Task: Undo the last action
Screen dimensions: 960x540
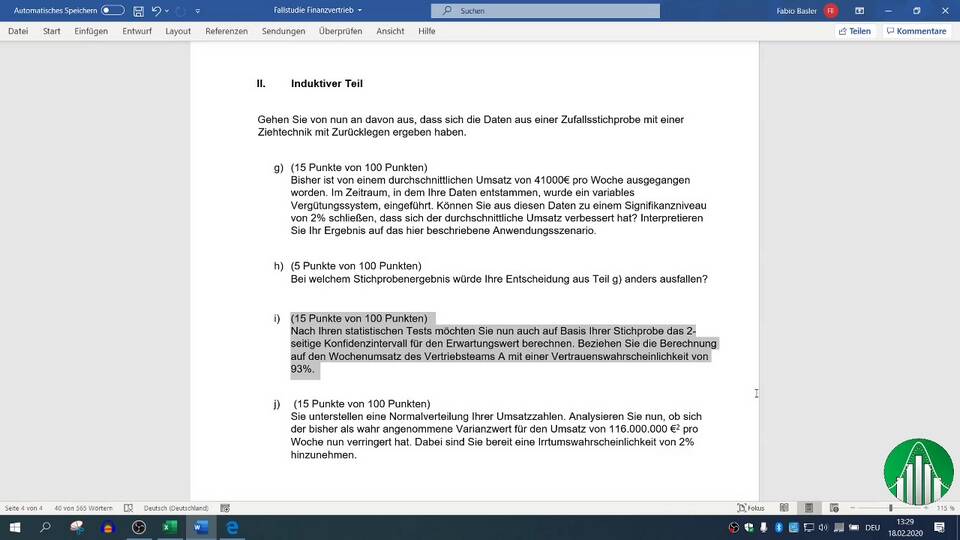Action: 156,10
